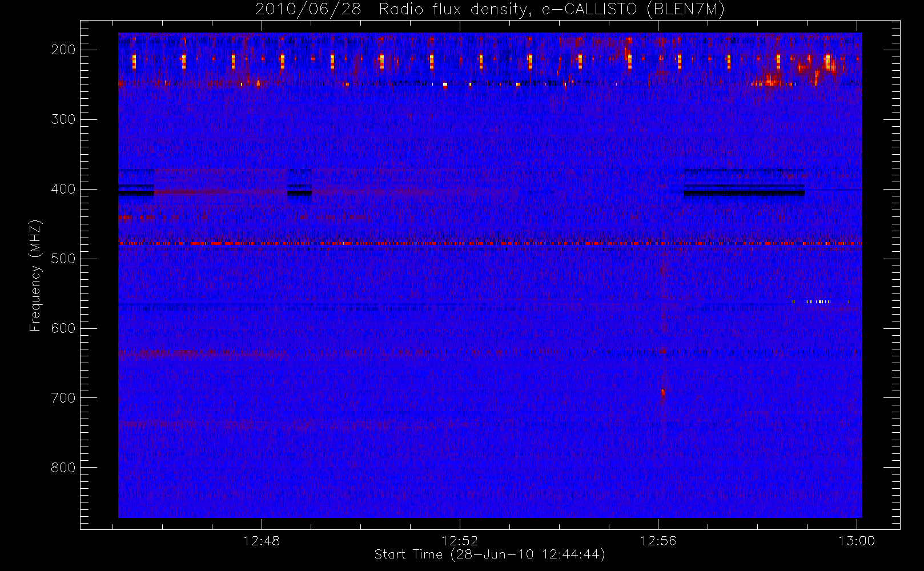Screen dimensions: 924x571
Task: Click the 400 frequency tick label
Action: (x=63, y=189)
